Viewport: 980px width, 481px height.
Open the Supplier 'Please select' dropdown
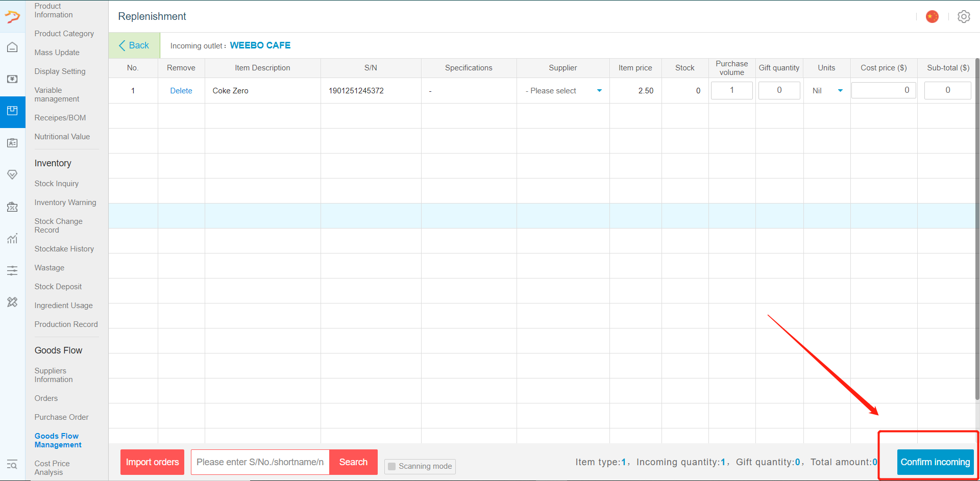(563, 91)
